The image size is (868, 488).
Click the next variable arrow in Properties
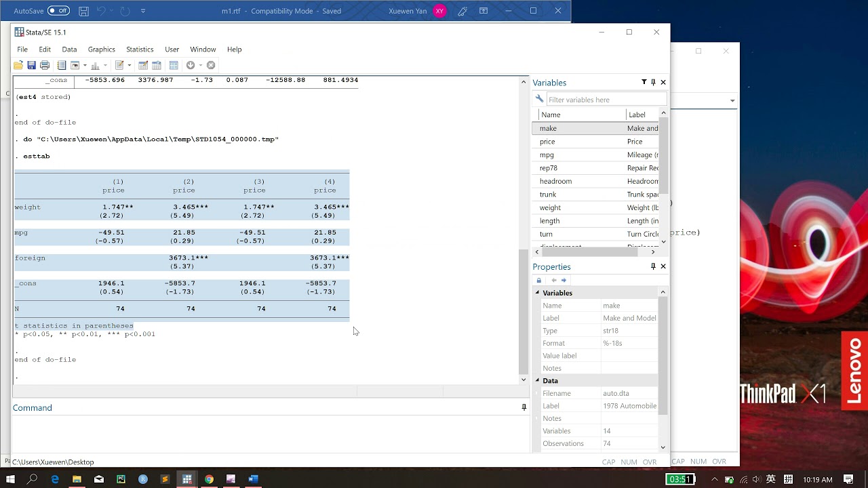564,280
